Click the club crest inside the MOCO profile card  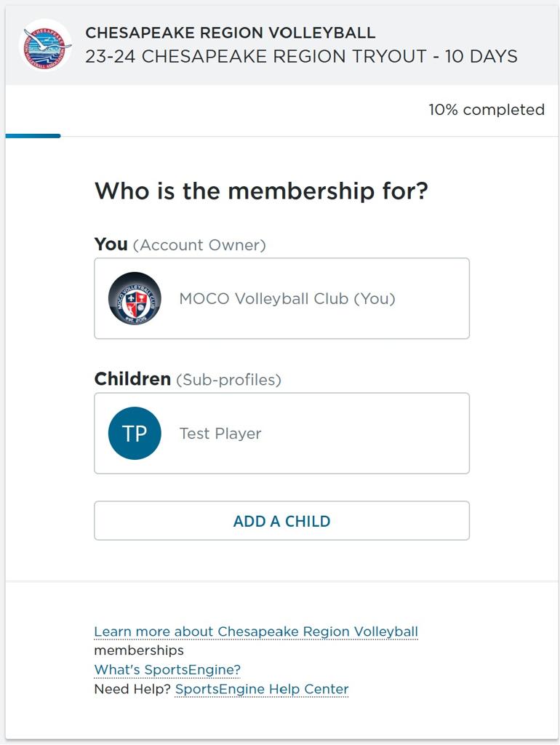pos(134,298)
